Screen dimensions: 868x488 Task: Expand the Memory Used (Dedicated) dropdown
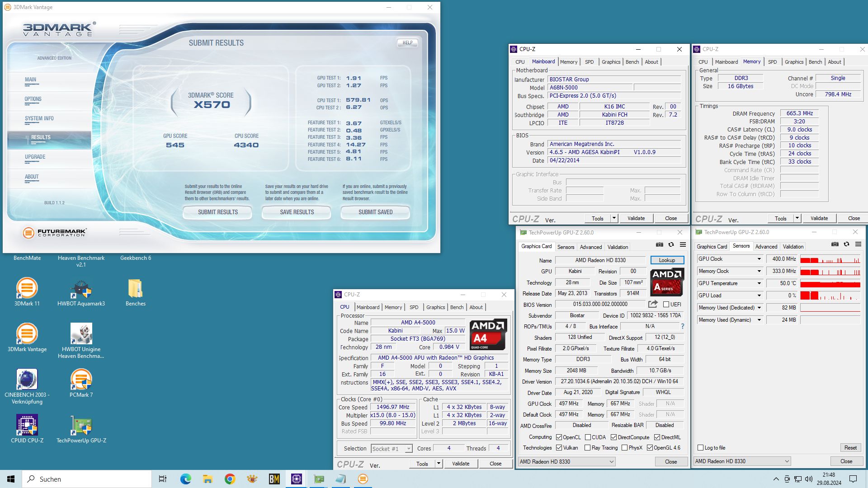[x=759, y=308]
